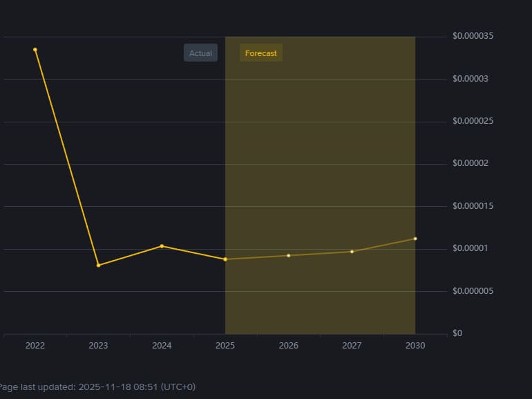Click the 2022 x-axis year label

pos(35,346)
